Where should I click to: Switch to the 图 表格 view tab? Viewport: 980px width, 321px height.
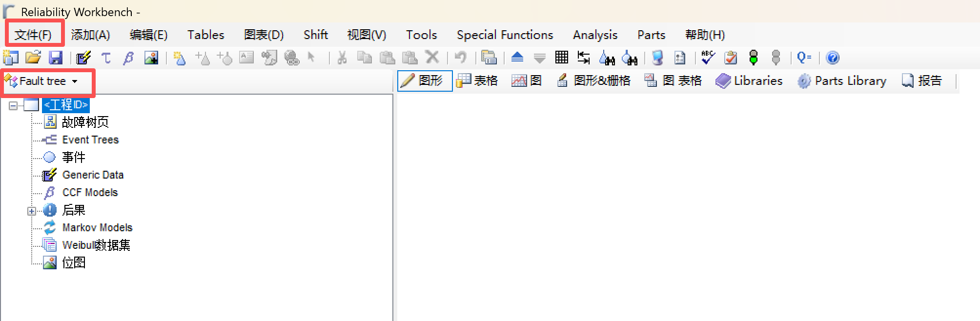[x=673, y=81]
